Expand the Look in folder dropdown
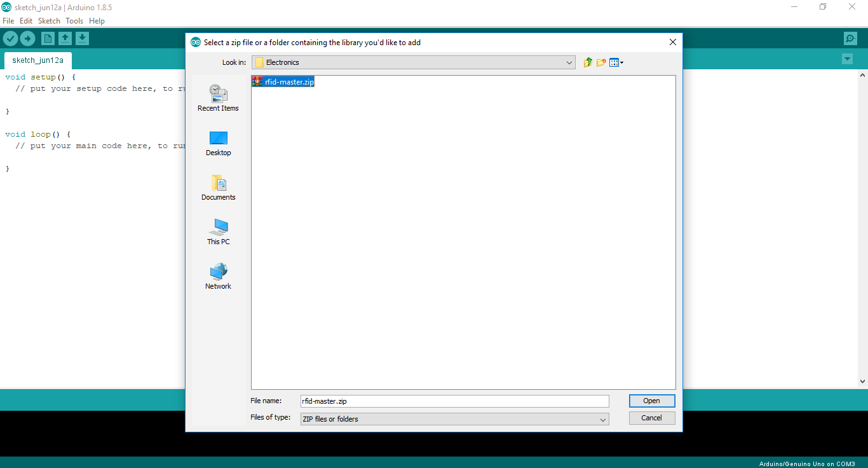 [x=569, y=62]
